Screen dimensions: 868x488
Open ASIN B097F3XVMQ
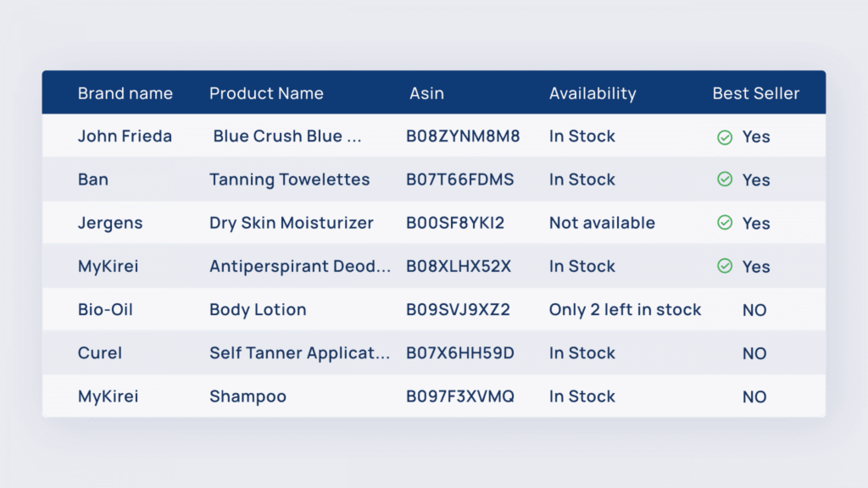(460, 396)
